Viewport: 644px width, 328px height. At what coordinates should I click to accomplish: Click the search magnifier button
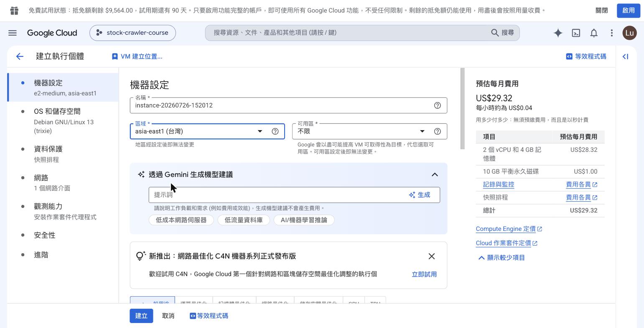click(503, 33)
